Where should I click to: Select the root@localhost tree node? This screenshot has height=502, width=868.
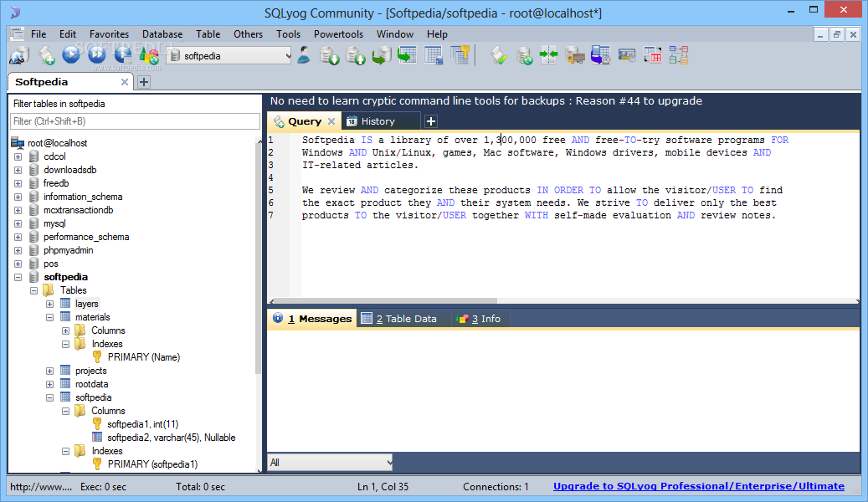pos(57,143)
